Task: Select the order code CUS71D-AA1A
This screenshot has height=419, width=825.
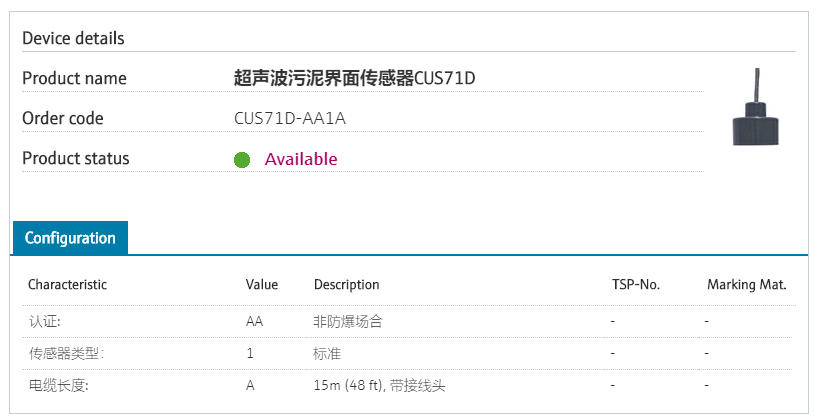Action: [289, 118]
